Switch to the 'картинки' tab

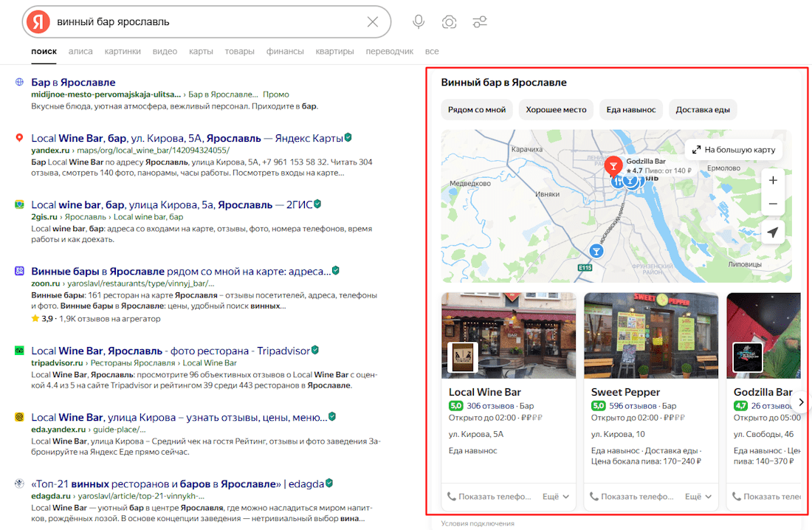[123, 52]
